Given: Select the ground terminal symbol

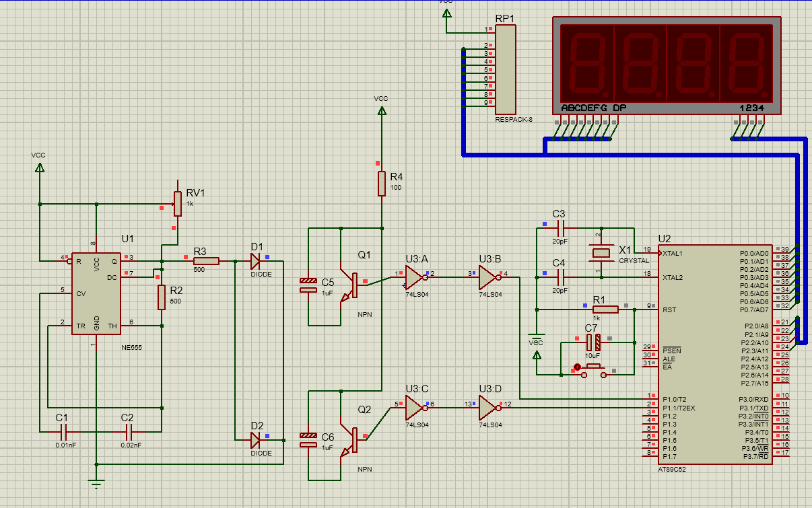Looking at the screenshot, I should [97, 483].
